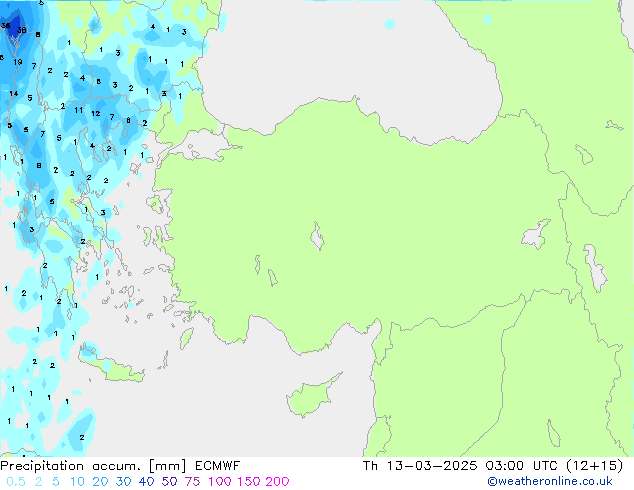Click the 75 mm legend value
The width and height of the screenshot is (634, 490).
(x=192, y=482)
